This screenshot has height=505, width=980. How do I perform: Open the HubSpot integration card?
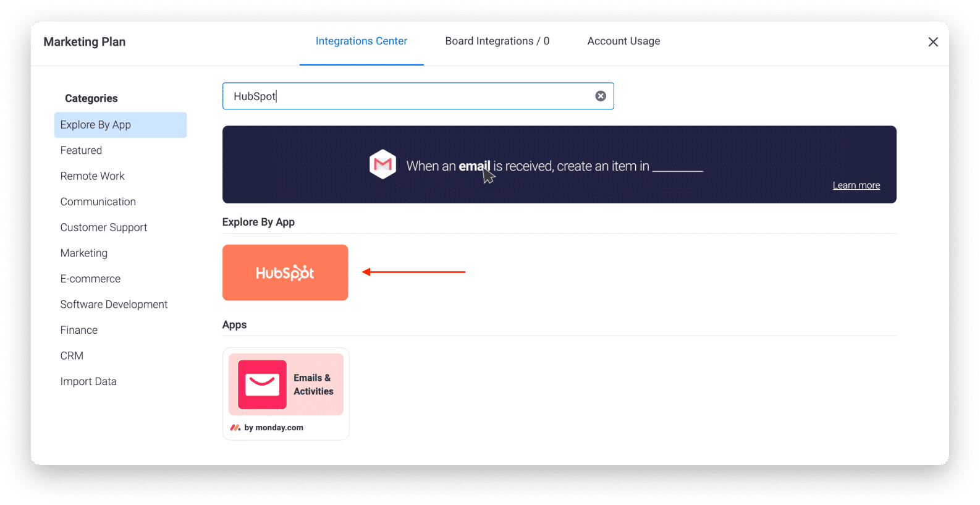(x=285, y=273)
